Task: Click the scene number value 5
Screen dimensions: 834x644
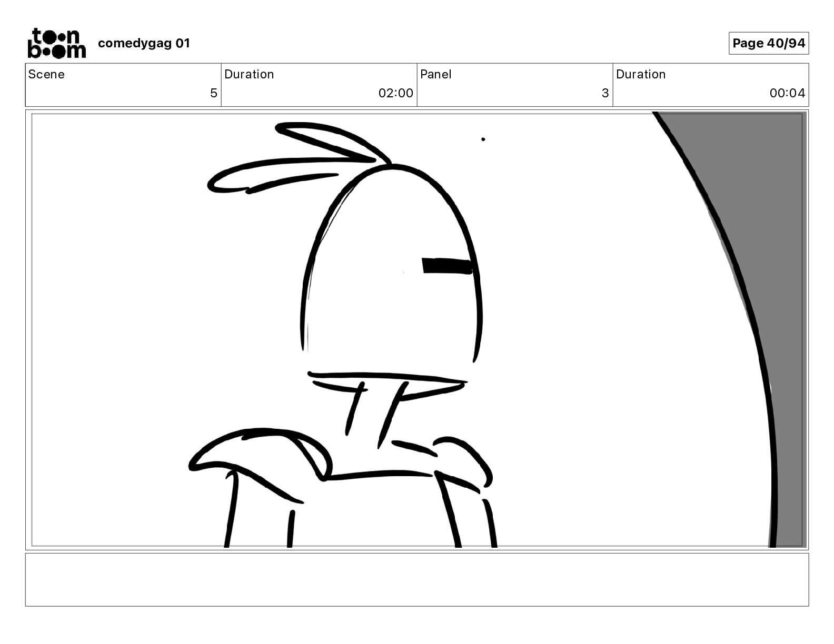Action: pos(213,93)
